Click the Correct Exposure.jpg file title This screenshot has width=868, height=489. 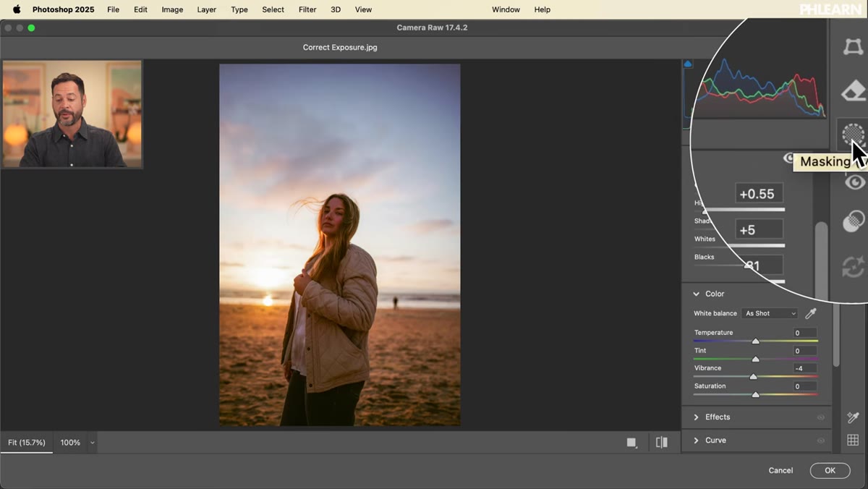click(340, 48)
